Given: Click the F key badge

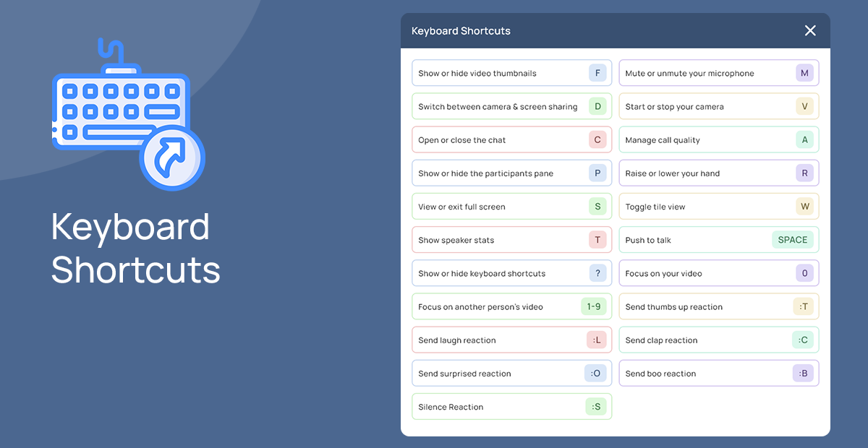Looking at the screenshot, I should tap(597, 73).
